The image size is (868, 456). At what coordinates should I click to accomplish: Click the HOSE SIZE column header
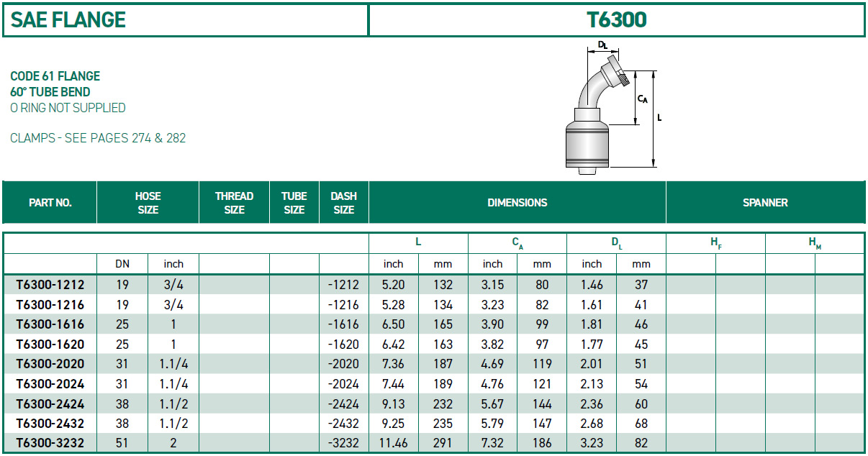(x=148, y=203)
